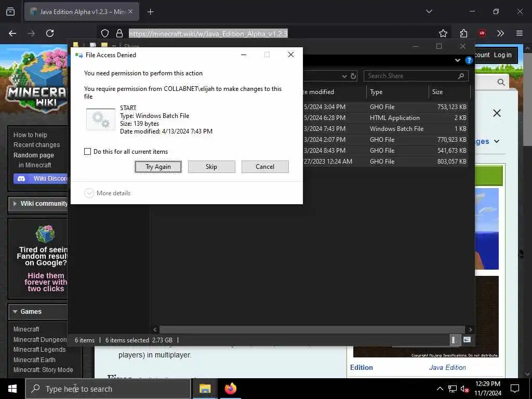Click the Minecraft Wiki logo
Viewport: 532px width, 399px height.
(x=37, y=82)
